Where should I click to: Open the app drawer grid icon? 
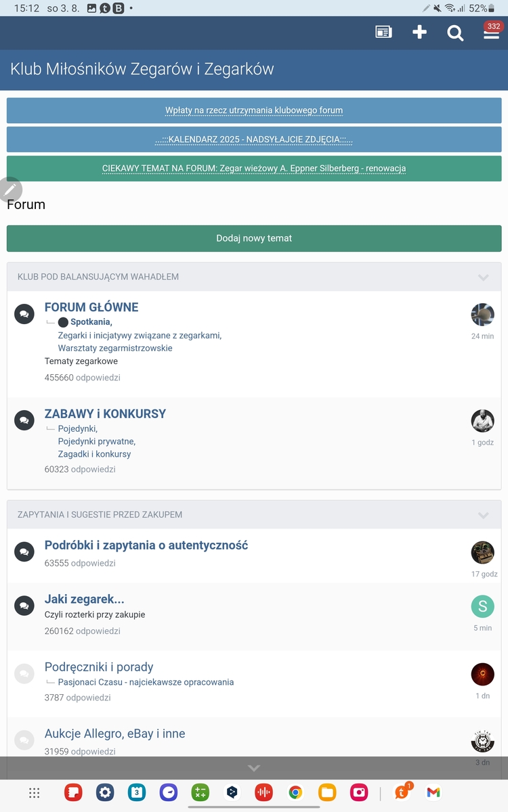click(x=35, y=792)
